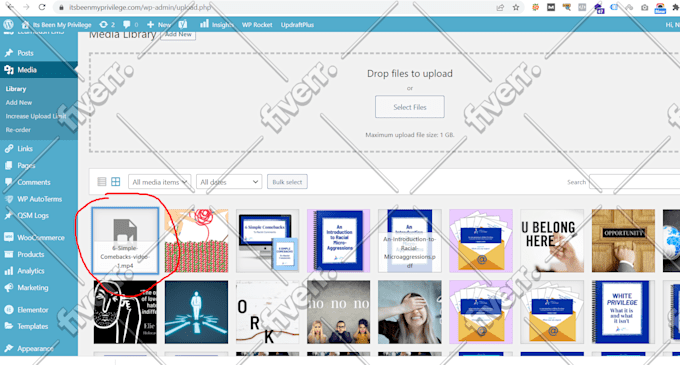Viewport: 680px width, 365px height.
Task: Open Re-order submenu item
Action: pyautogui.click(x=18, y=130)
